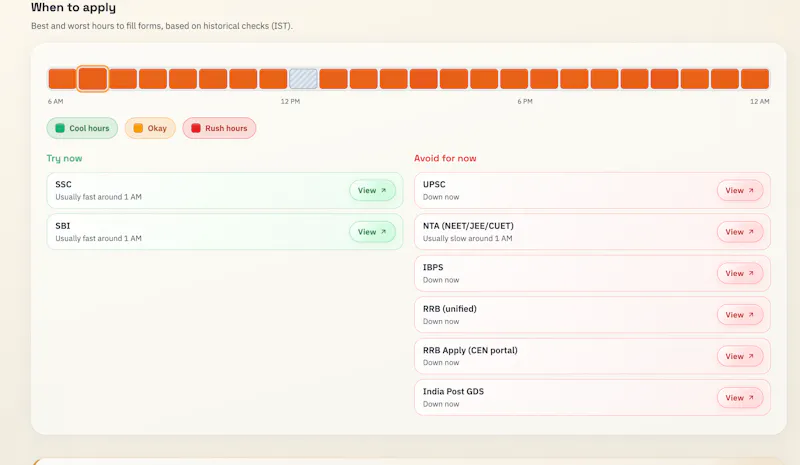Click the RRB (unified) title
This screenshot has height=465, width=800.
point(449,309)
